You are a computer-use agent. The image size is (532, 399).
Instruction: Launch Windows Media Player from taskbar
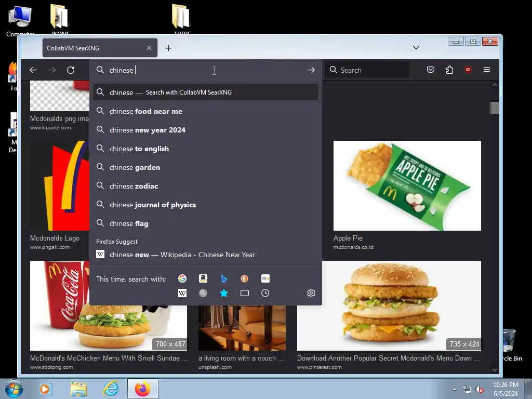tap(45, 389)
